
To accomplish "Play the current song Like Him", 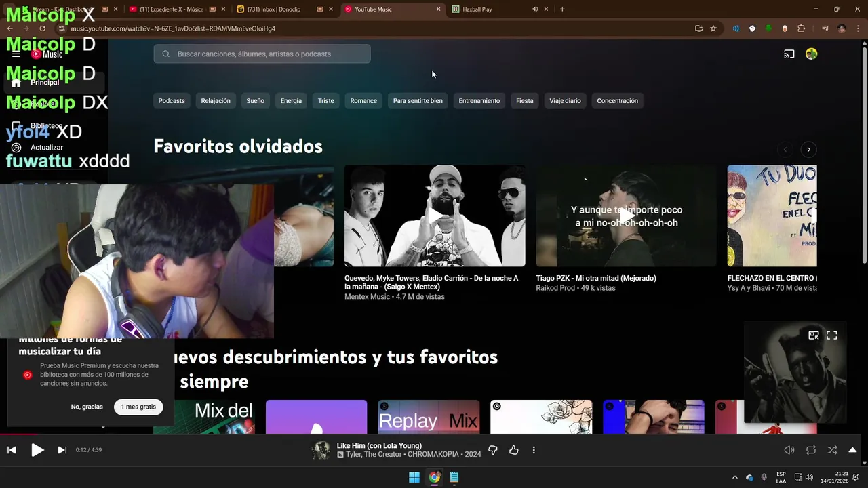I will click(37, 450).
